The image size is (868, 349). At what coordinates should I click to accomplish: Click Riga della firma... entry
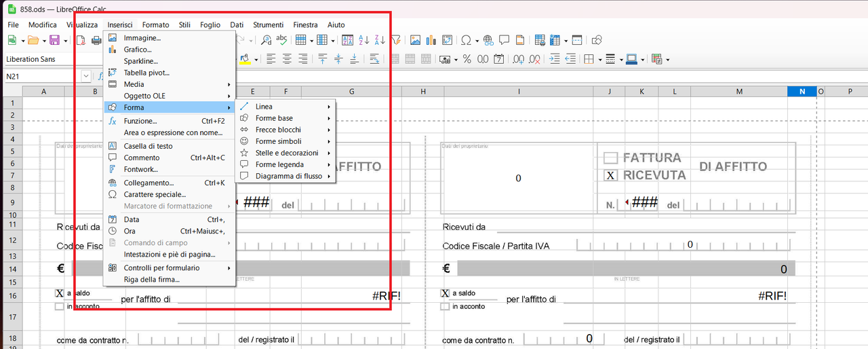[x=169, y=279]
